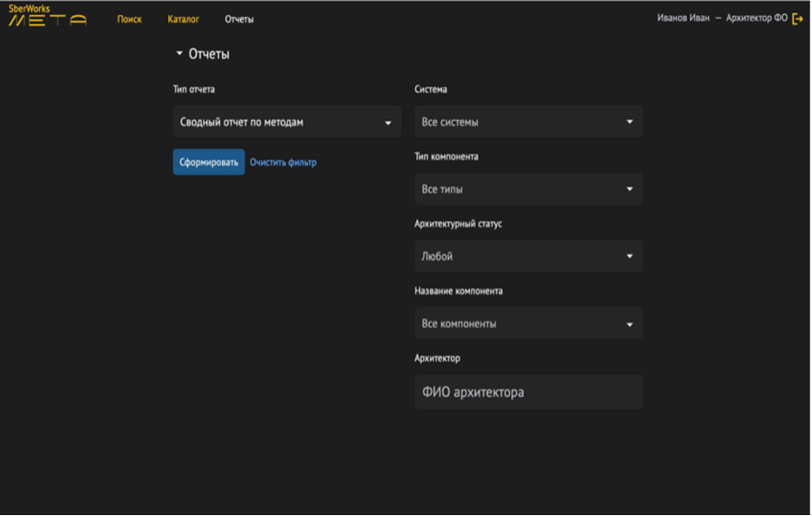The height and width of the screenshot is (516, 812).
Task: Click the user name Иванов Иван
Action: coord(683,18)
